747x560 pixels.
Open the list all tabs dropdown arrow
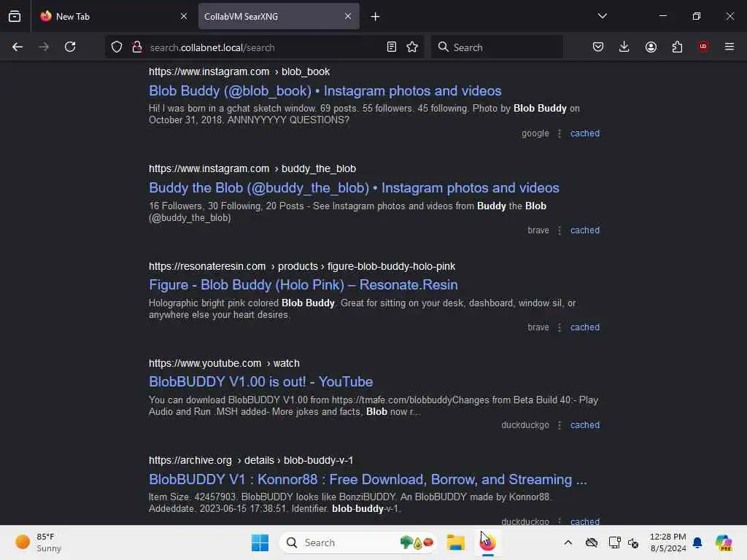(602, 16)
